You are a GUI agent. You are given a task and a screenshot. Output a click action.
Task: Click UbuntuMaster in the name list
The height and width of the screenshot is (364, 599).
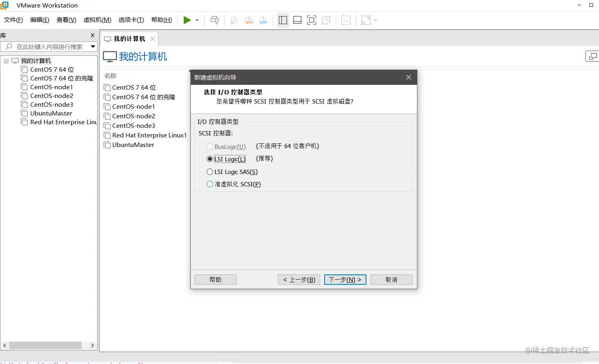pyautogui.click(x=133, y=145)
